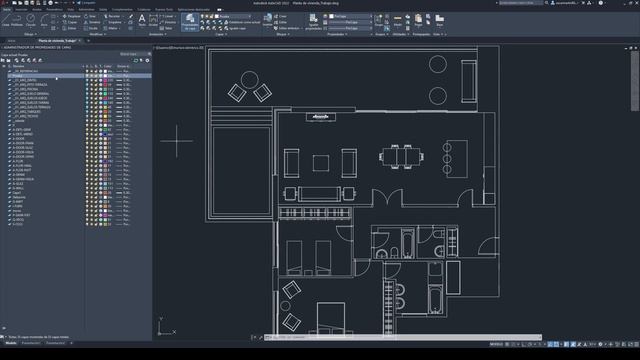Open the object color PorCapa dropdown
Viewport: 640px width, 360px height.
click(x=351, y=16)
